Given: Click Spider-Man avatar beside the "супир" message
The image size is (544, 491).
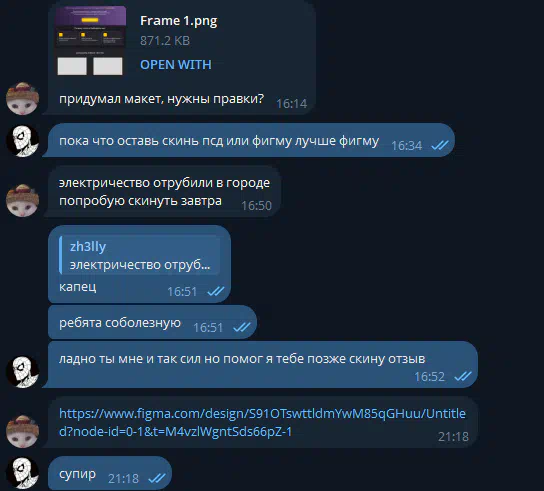Looking at the screenshot, I should (23, 473).
